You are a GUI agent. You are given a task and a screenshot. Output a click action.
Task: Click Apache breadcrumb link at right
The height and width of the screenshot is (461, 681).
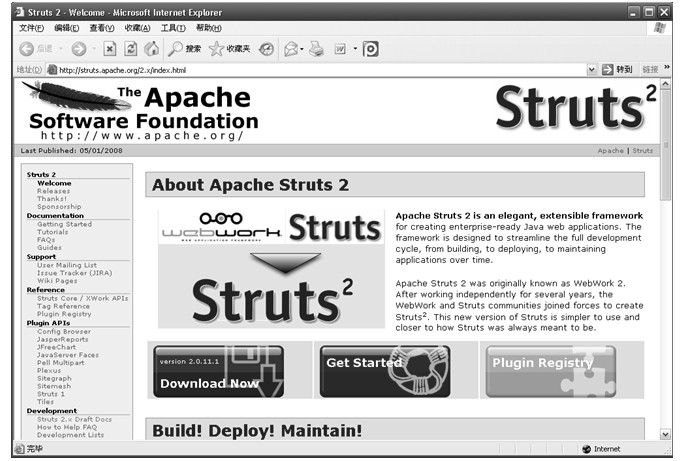coord(611,151)
